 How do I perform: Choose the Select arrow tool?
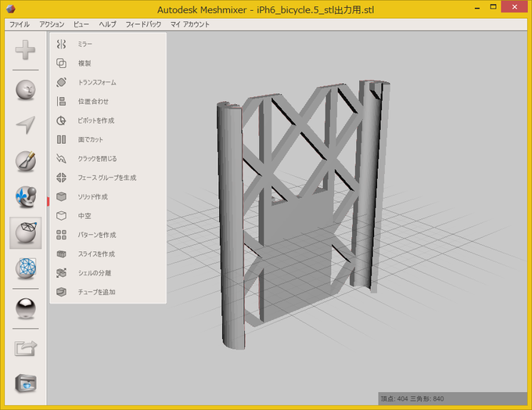(26, 125)
